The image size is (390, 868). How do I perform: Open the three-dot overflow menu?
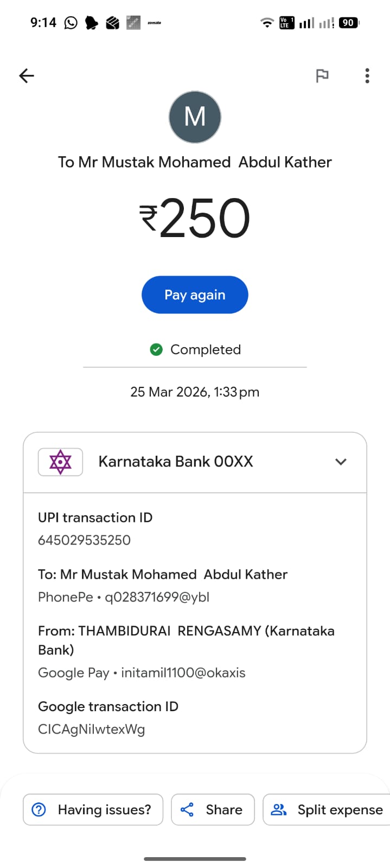pos(367,75)
